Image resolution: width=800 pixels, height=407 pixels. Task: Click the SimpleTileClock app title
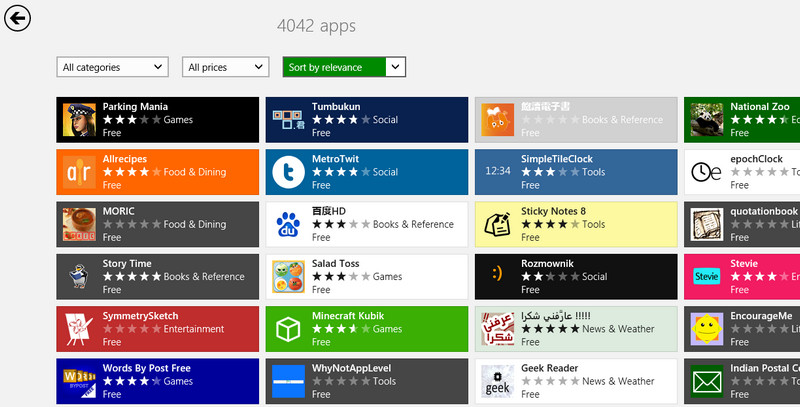(x=557, y=159)
